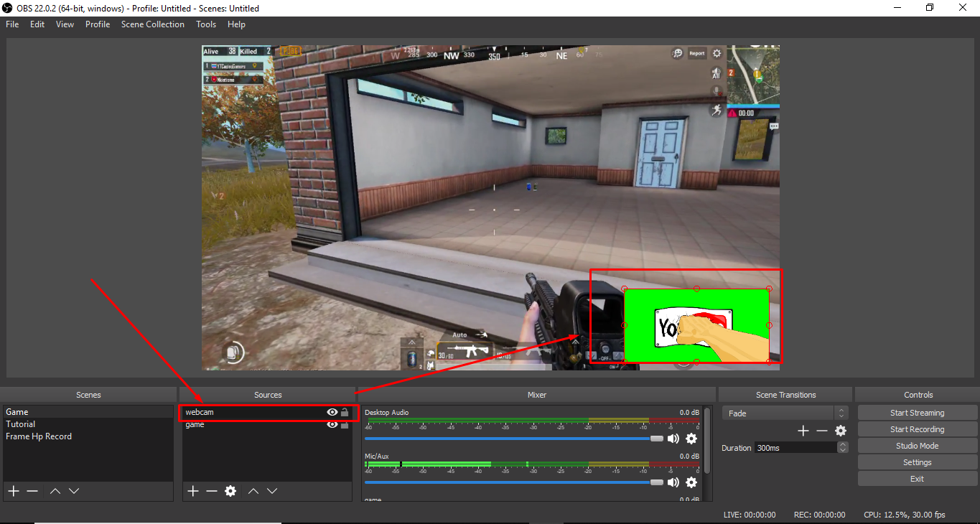The height and width of the screenshot is (524, 980).
Task: Open Mic/Aux settings gear
Action: pos(691,482)
